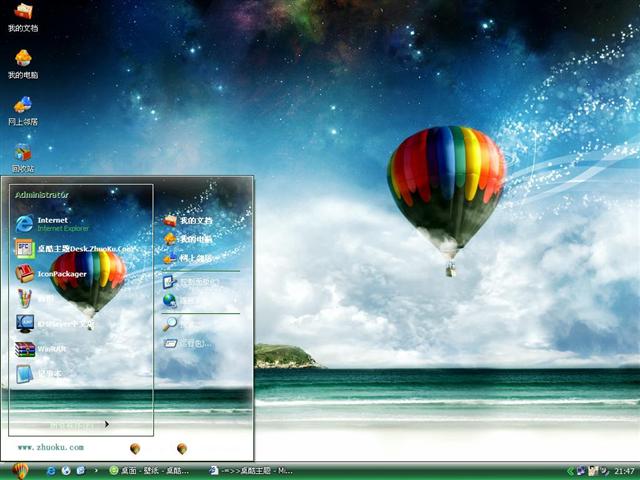The height and width of the screenshot is (480, 640).
Task: Open the Run (运行) entry in start menu
Action: click(x=187, y=344)
